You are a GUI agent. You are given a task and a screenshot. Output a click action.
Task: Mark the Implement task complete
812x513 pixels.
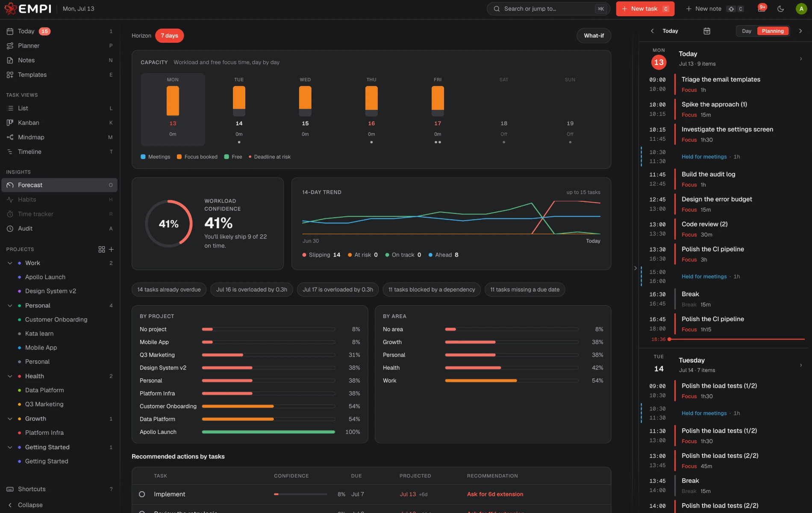pyautogui.click(x=142, y=494)
